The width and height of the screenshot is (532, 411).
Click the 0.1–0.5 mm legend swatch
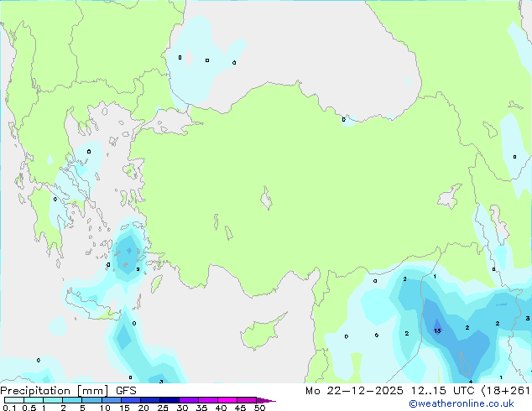pyautogui.click(x=14, y=400)
